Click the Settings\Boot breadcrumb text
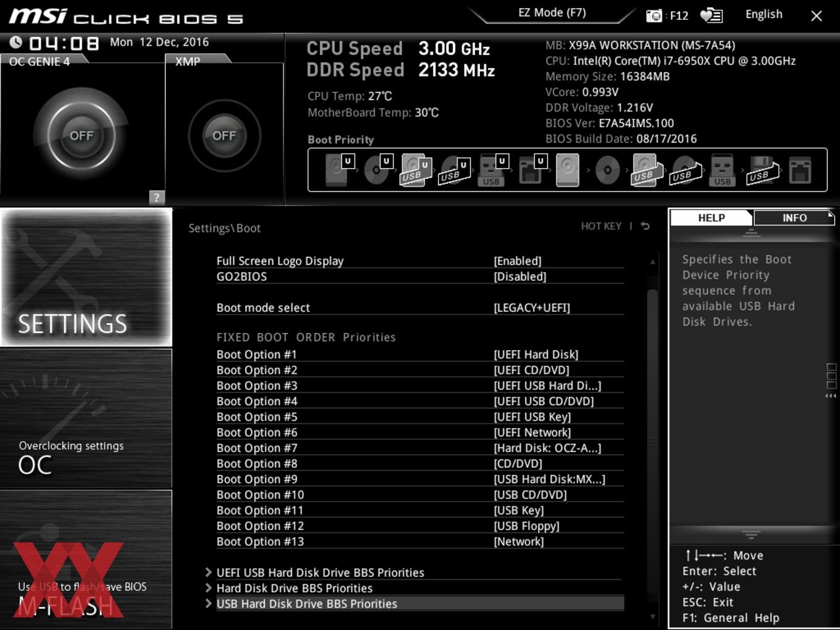Screen dimensions: 840x630 (x=225, y=228)
